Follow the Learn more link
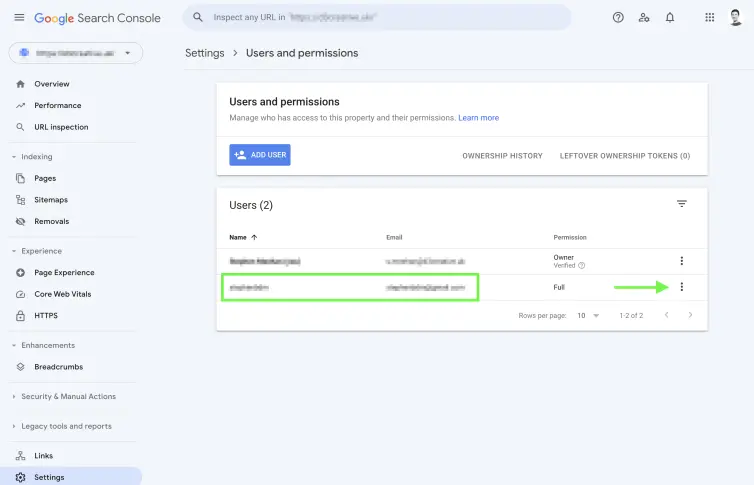The width and height of the screenshot is (754, 485). (x=478, y=118)
